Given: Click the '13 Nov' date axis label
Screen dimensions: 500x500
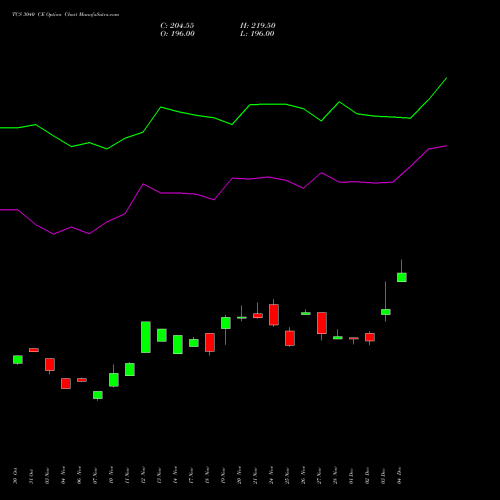Looking at the screenshot, I should 159,475.
